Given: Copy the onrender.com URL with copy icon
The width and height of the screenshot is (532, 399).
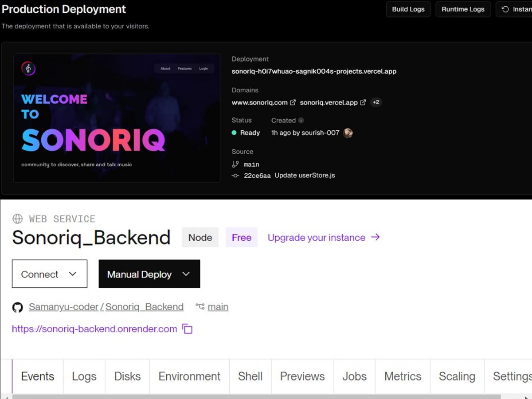Looking at the screenshot, I should click(188, 329).
